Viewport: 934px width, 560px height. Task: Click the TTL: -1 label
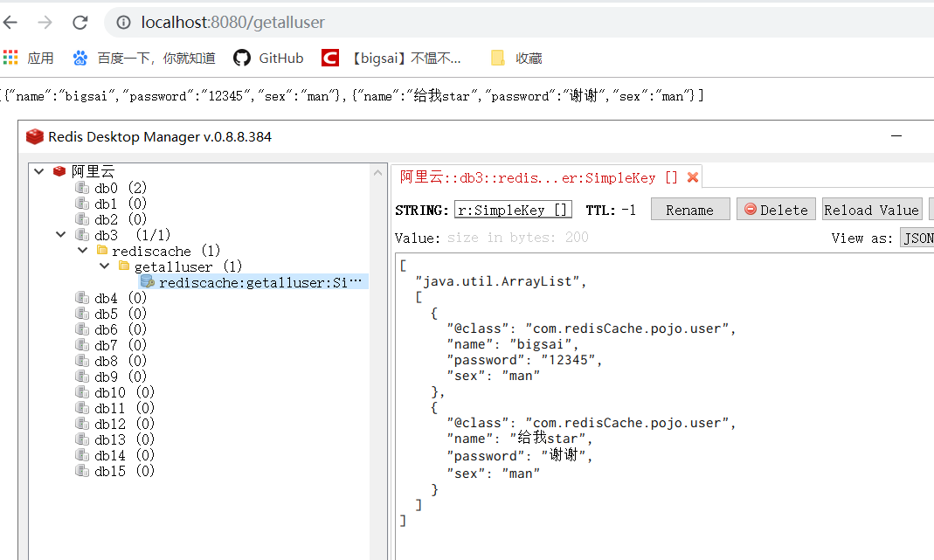coord(611,211)
